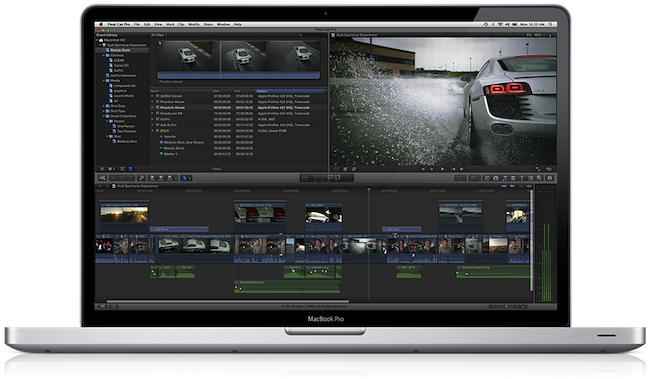Switch event browser to filmstrip view
The image size is (651, 379).
pyautogui.click(x=122, y=169)
